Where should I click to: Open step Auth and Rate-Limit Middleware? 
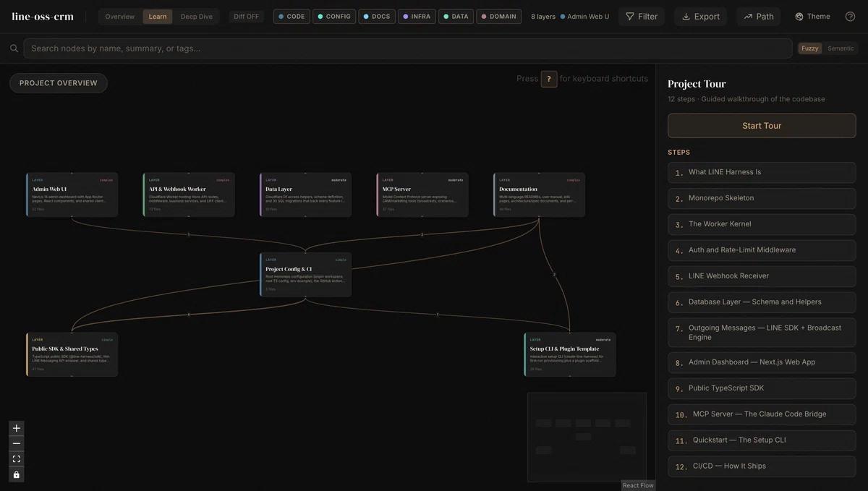tap(762, 250)
